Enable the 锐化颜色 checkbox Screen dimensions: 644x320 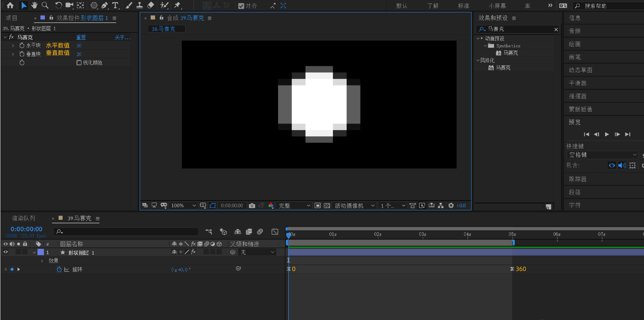click(79, 63)
